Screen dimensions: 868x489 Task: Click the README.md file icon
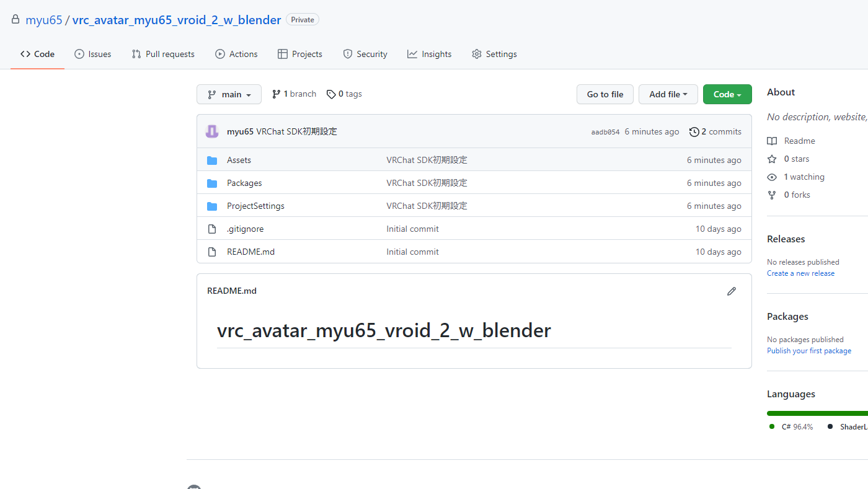pos(212,252)
